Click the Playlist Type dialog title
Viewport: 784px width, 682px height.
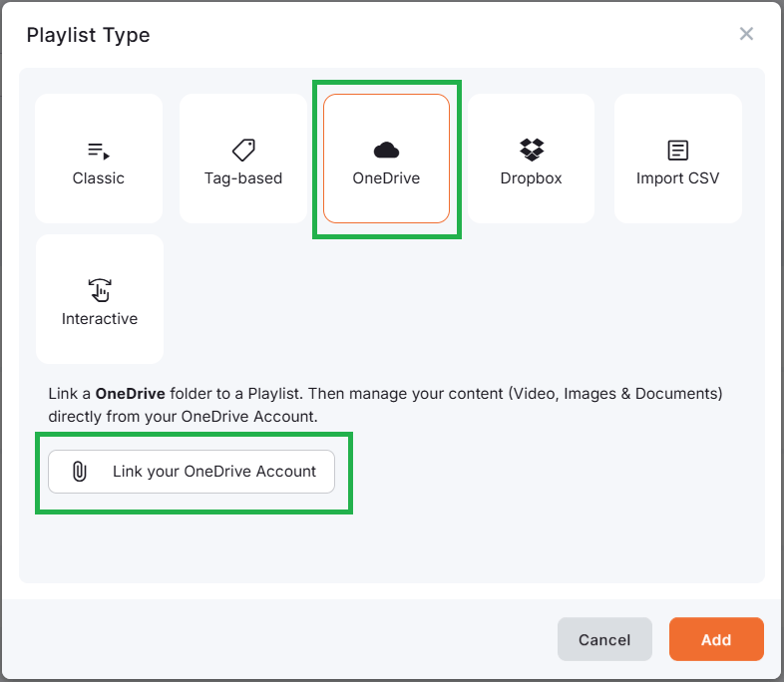click(88, 36)
